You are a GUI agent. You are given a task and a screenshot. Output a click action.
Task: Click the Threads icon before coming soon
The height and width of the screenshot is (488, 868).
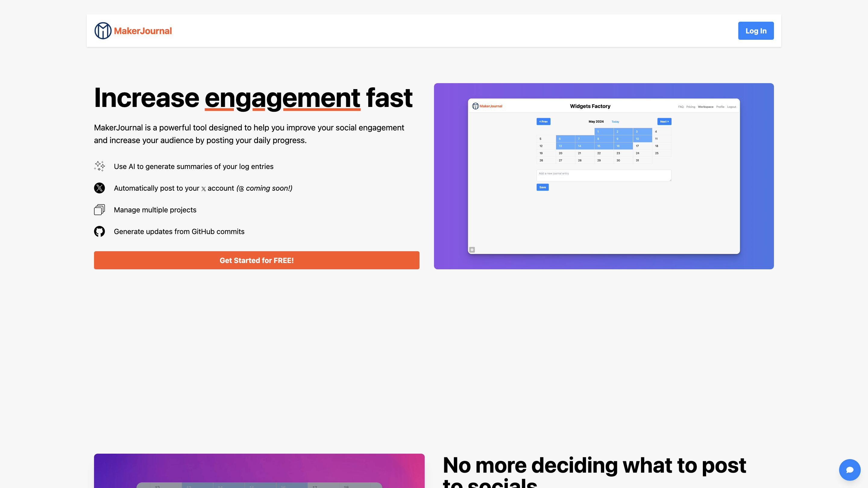[x=241, y=189]
